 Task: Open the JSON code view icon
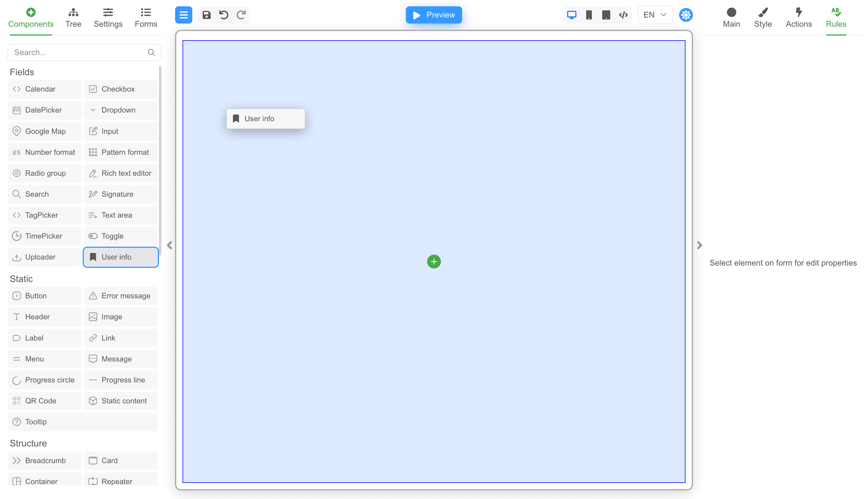click(623, 15)
